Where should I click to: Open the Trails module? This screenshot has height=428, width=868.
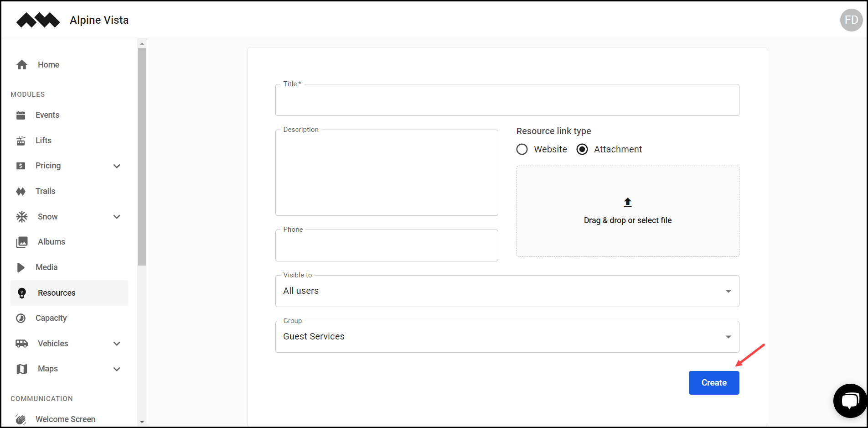pyautogui.click(x=69, y=191)
